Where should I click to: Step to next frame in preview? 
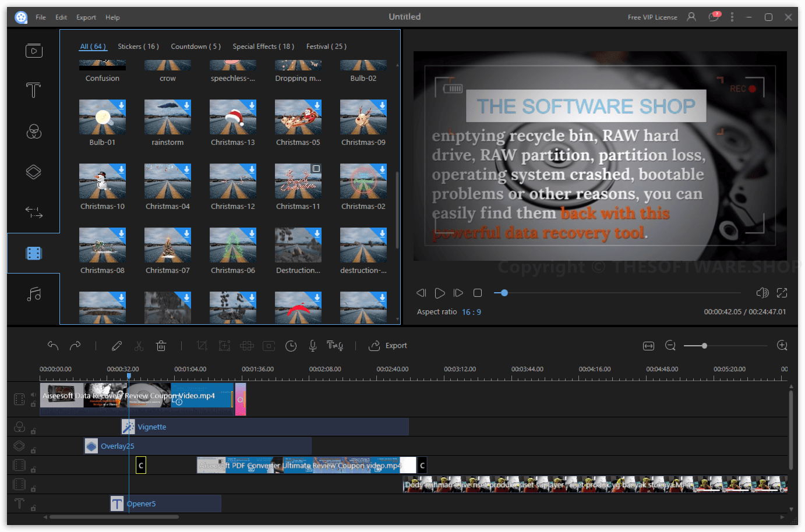click(x=458, y=293)
